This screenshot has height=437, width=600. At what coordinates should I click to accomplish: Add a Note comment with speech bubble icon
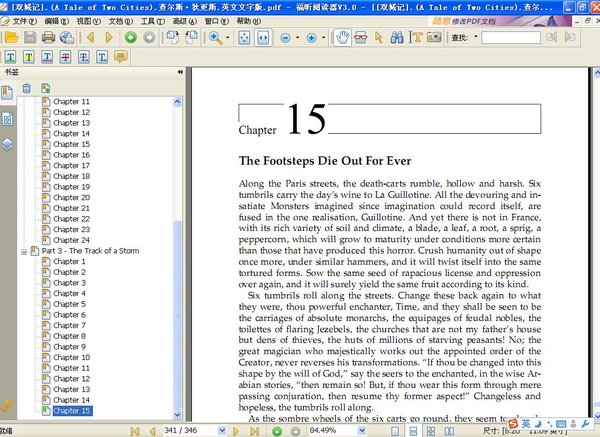[x=121, y=57]
